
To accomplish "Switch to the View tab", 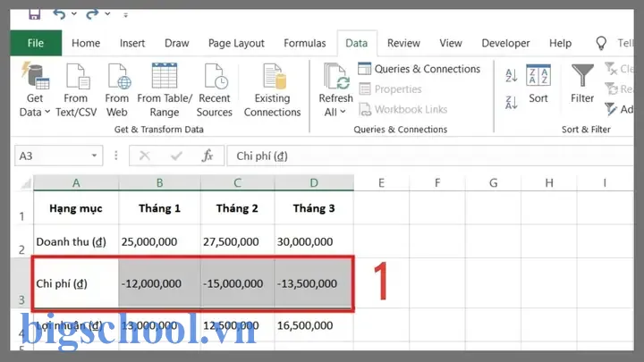I will click(x=451, y=43).
